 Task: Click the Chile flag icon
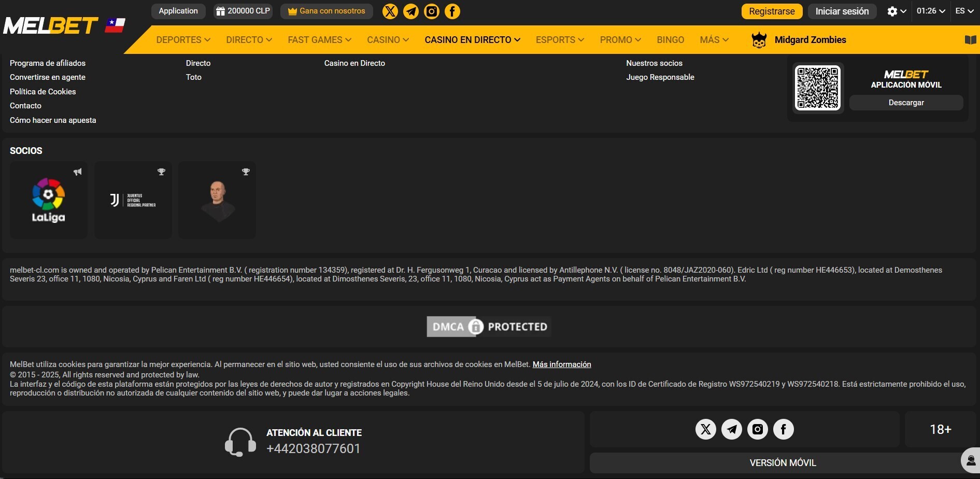pyautogui.click(x=115, y=25)
